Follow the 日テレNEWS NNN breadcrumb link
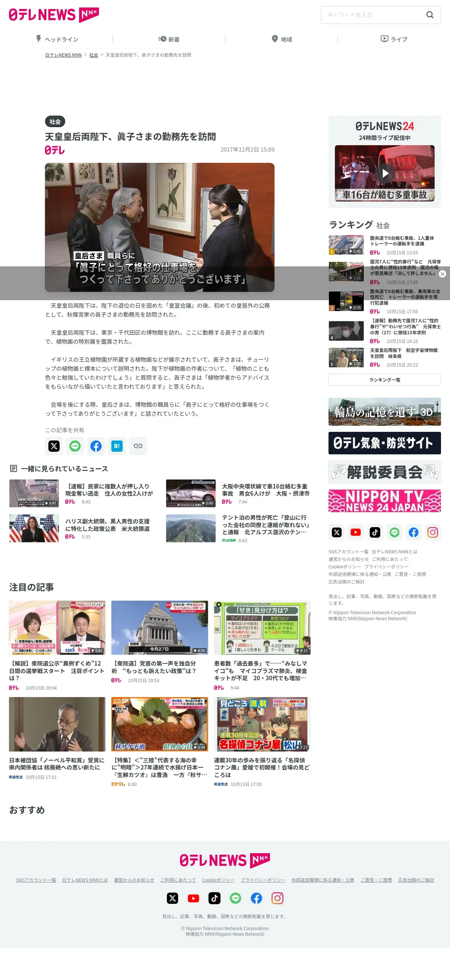Screen dimensions: 450x980 tap(63, 55)
